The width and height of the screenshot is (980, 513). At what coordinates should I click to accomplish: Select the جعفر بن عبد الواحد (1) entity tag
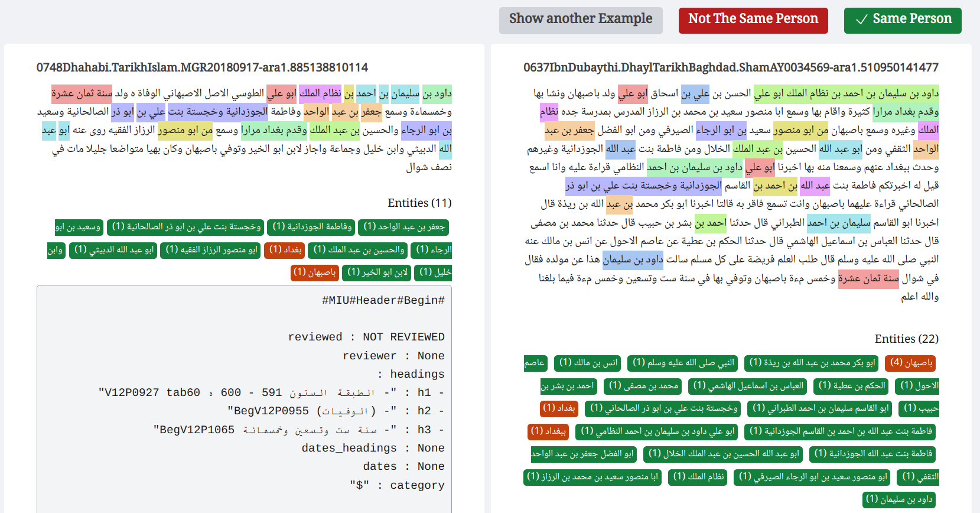[x=403, y=227]
